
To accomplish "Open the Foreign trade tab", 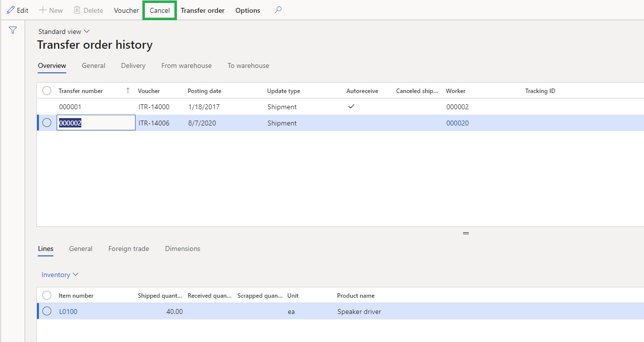I will point(129,249).
